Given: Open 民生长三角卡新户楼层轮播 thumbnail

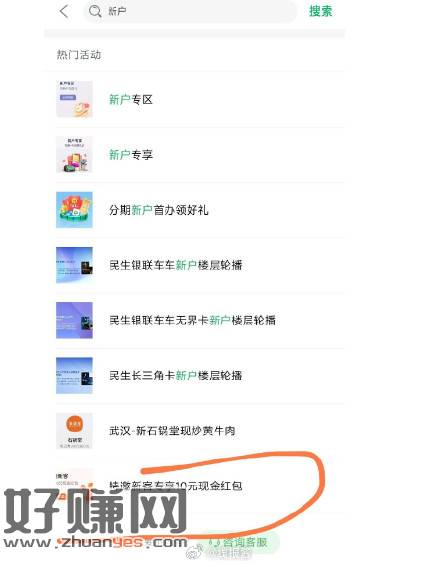Looking at the screenshot, I should click(x=74, y=375).
